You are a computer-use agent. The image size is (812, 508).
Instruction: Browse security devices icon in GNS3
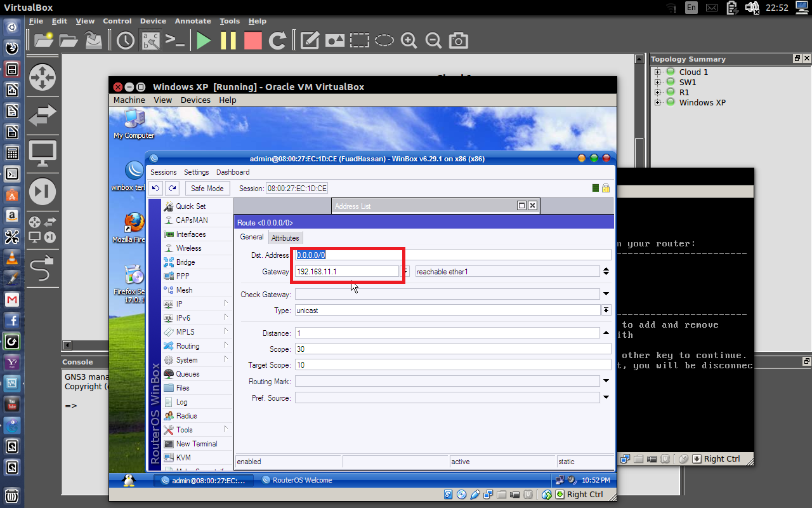43,191
